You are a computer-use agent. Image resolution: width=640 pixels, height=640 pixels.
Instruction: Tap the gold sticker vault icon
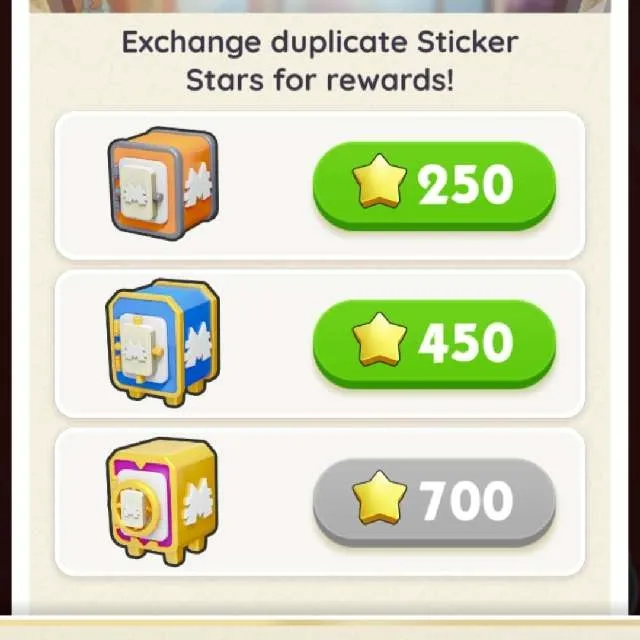click(x=162, y=501)
